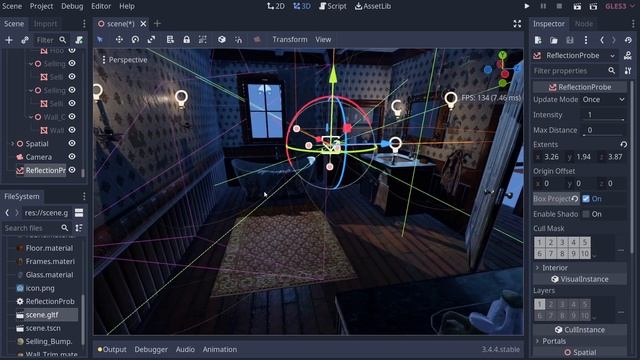Lock the selected object
Image resolution: width=640 pixels, height=360 pixels.
[187, 40]
